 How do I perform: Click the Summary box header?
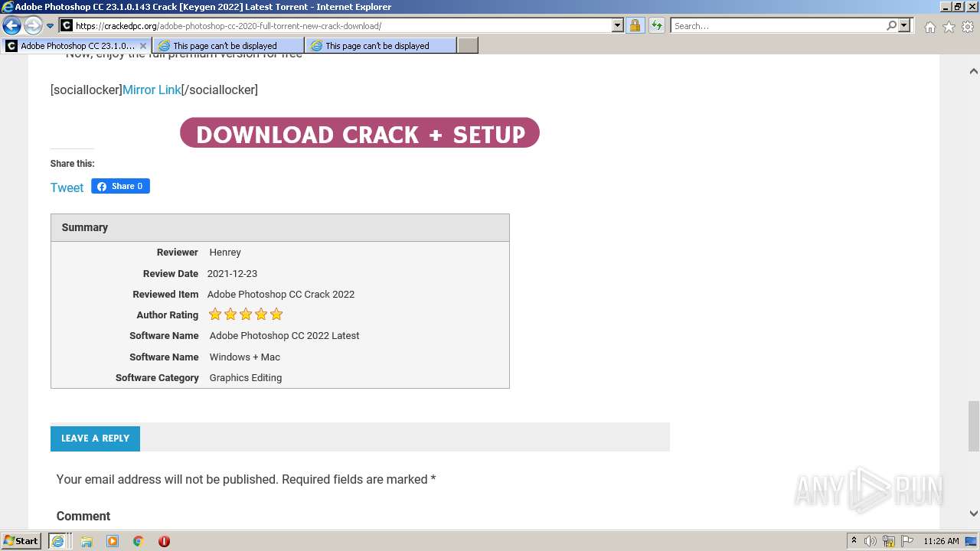[280, 227]
